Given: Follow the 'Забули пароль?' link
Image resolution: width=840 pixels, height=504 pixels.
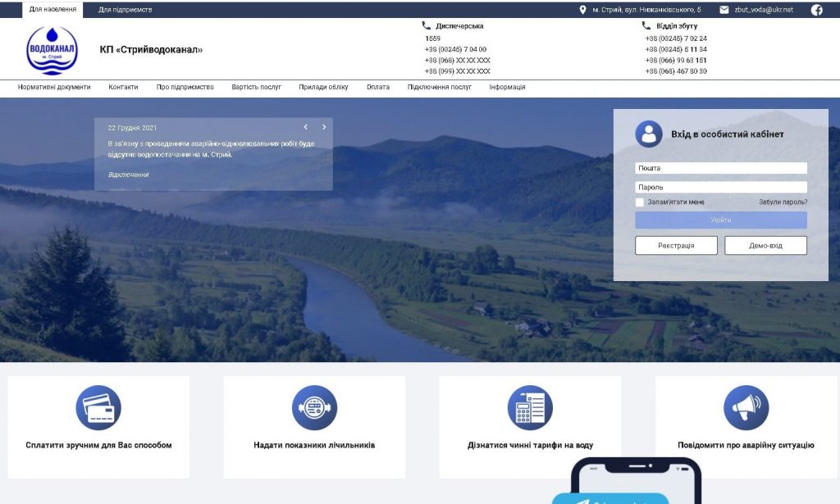Looking at the screenshot, I should coord(783,202).
